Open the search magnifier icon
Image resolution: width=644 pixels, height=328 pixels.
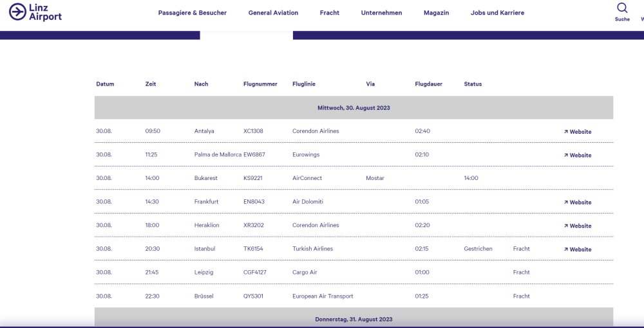[x=622, y=8]
